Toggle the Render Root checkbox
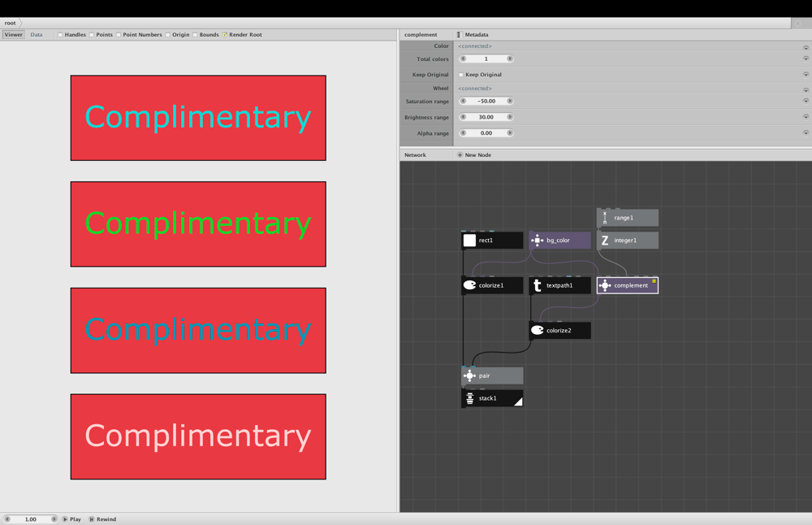Viewport: 812px width, 525px height. pyautogui.click(x=225, y=35)
